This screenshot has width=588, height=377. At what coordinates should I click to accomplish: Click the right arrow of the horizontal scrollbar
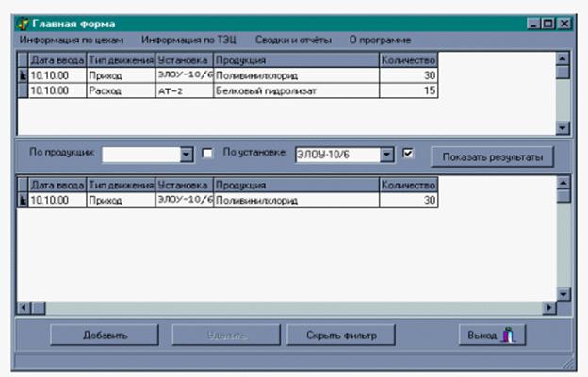tap(549, 307)
